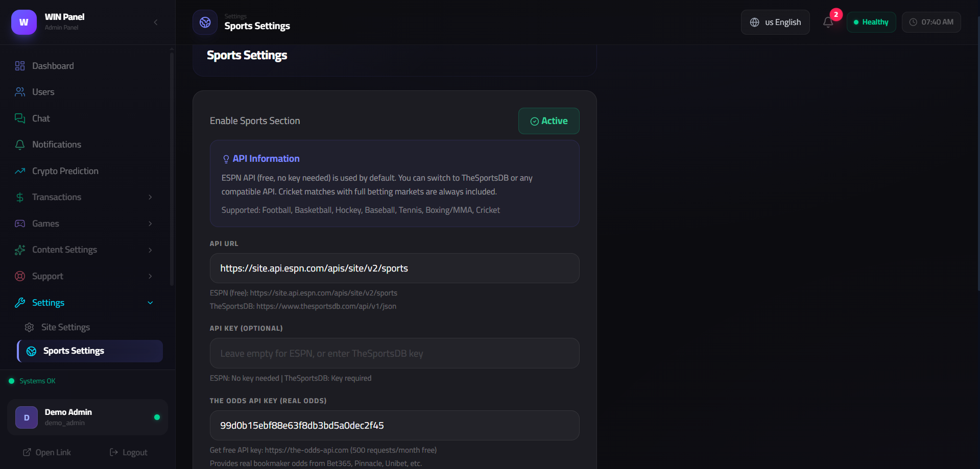Open the Notifications menu item

pos(57,144)
